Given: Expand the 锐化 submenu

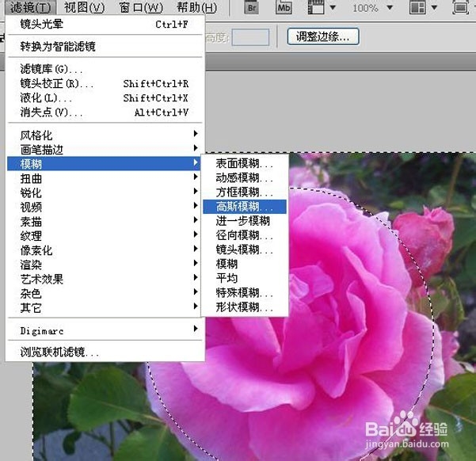Looking at the screenshot, I should [104, 192].
